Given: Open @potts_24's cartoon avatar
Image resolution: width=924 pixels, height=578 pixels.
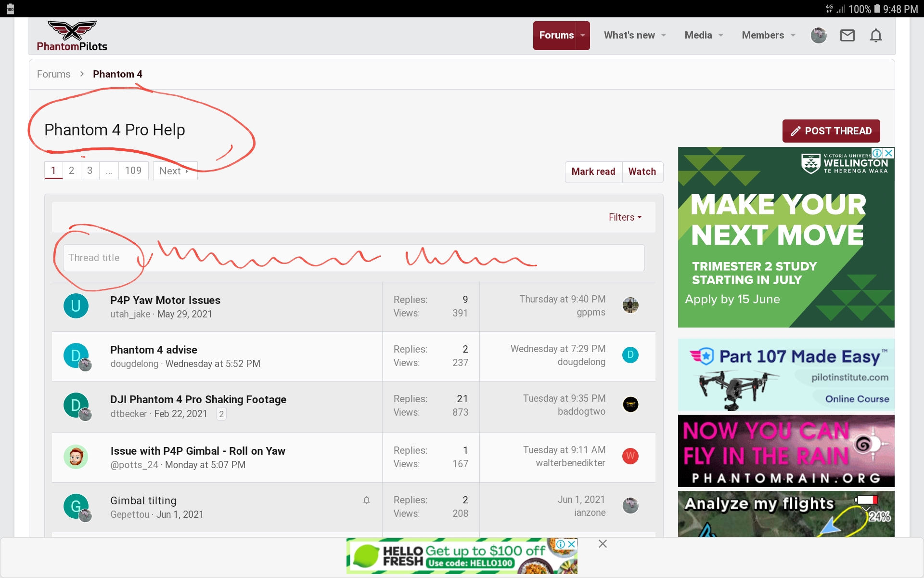Looking at the screenshot, I should click(x=76, y=457).
